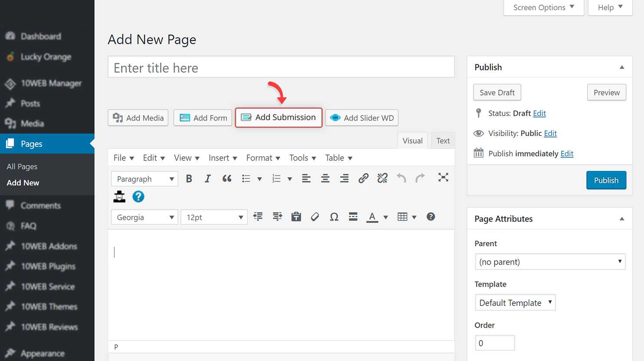Open the Insert menu
644x361 pixels.
coord(223,158)
